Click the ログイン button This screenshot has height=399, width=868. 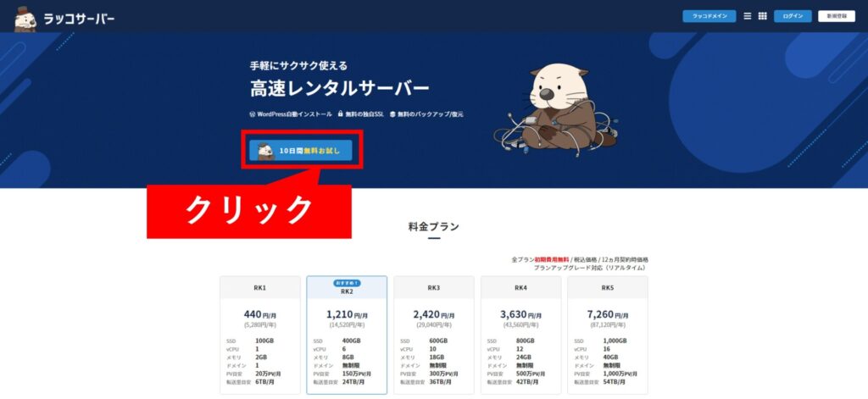point(793,16)
